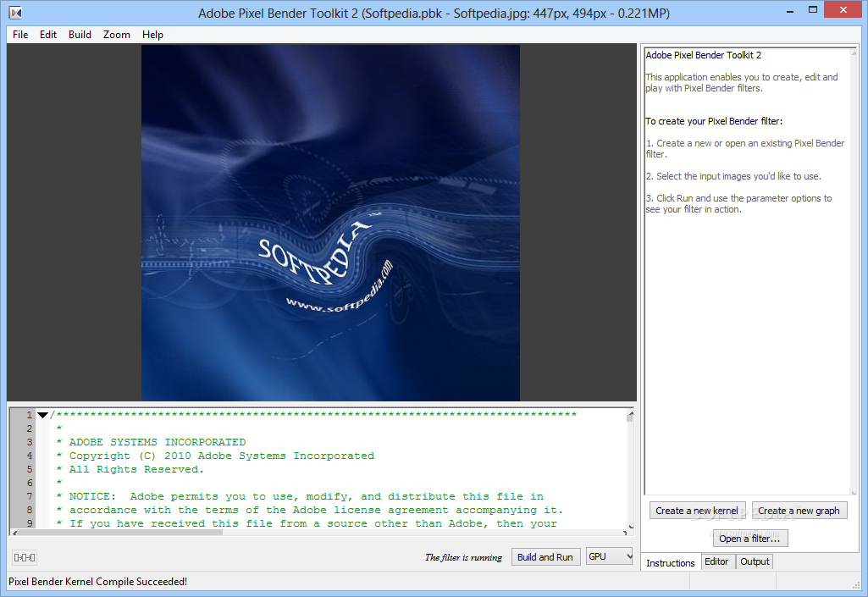Click the scroll-left arrow of code editor
This screenshot has height=597, width=868.
coord(14,533)
